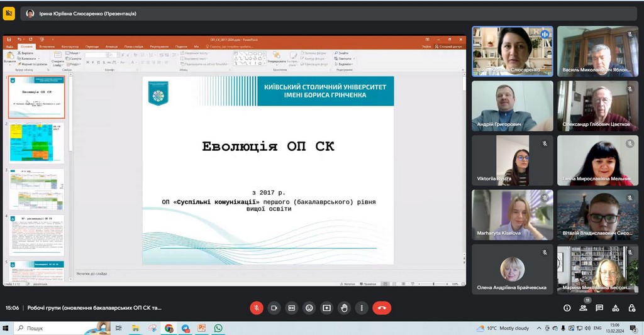644x335 pixels.
Task: Select Viktoriia Bystra's video tile
Action: point(513,160)
